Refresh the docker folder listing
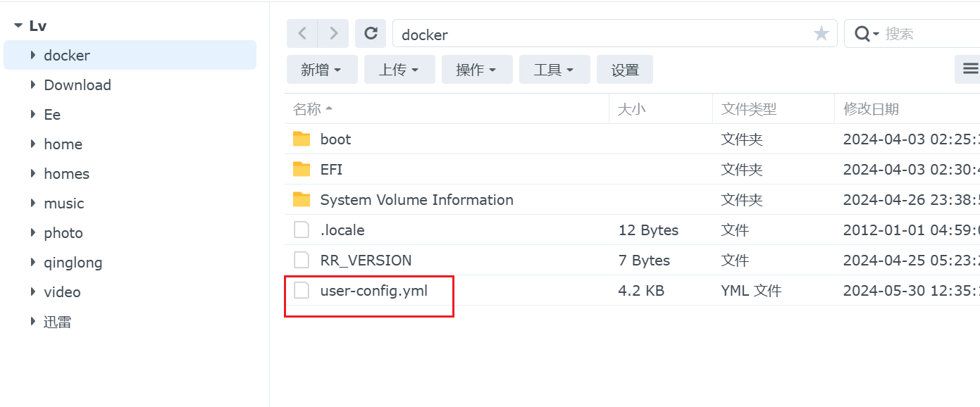980x407 pixels. 371,33
